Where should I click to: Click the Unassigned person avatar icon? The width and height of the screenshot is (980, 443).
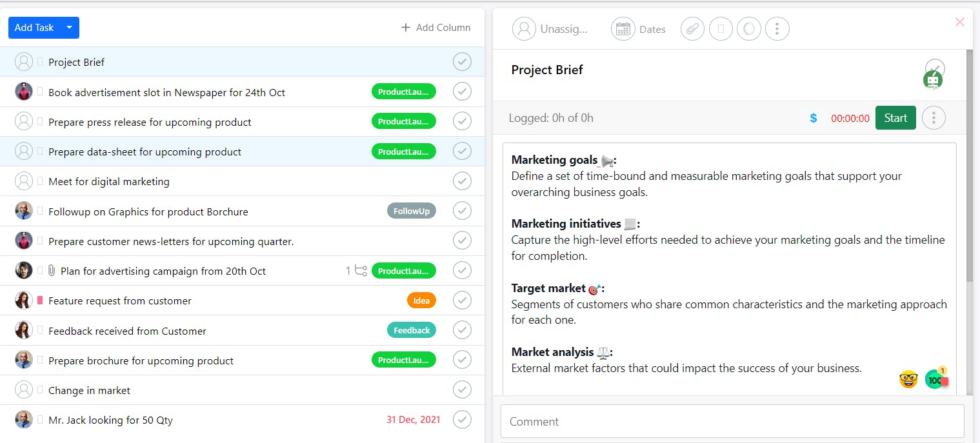tap(524, 29)
